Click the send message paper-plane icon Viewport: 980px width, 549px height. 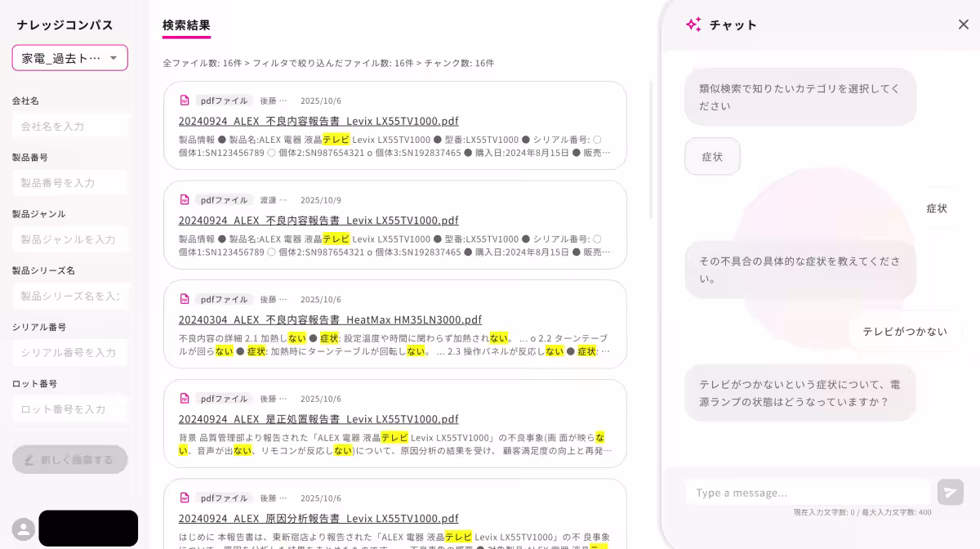coord(950,492)
